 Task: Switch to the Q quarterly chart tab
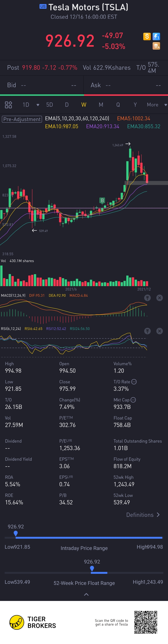[x=118, y=105]
